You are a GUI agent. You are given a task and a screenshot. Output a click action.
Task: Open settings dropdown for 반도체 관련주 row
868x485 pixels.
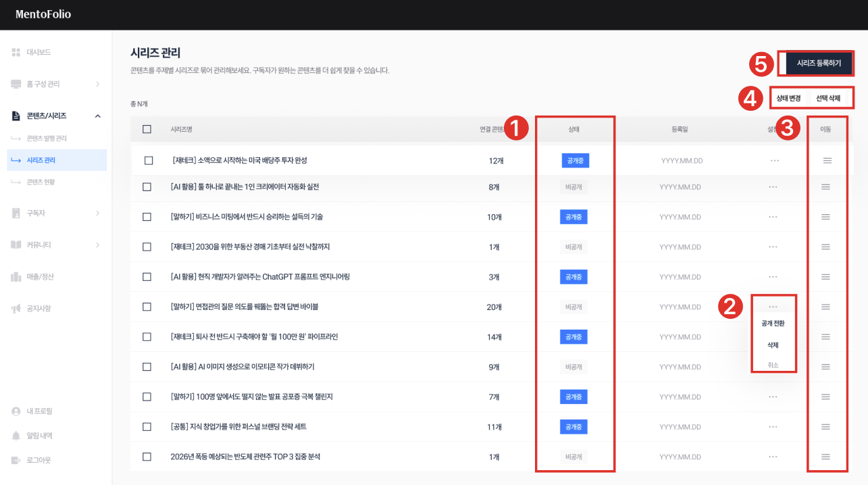coord(773,457)
